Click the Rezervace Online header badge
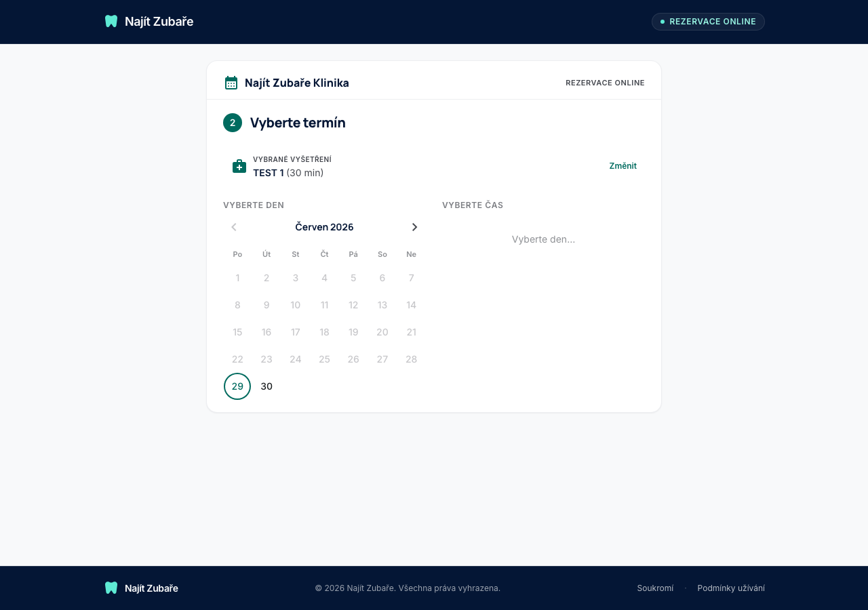The height and width of the screenshot is (610, 868). [x=708, y=22]
